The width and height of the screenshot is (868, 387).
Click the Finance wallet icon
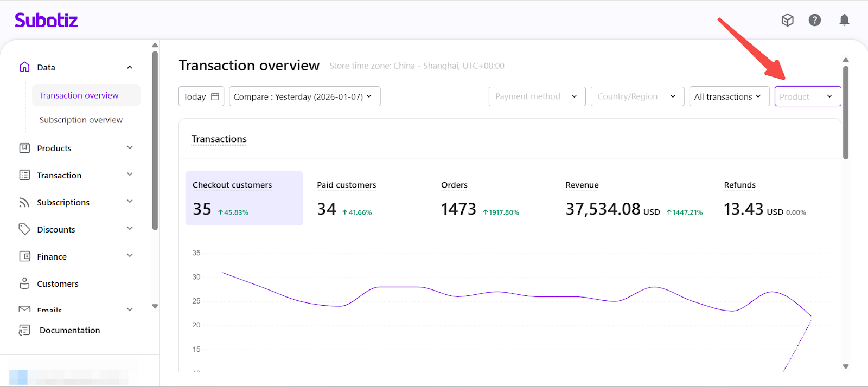tap(24, 256)
